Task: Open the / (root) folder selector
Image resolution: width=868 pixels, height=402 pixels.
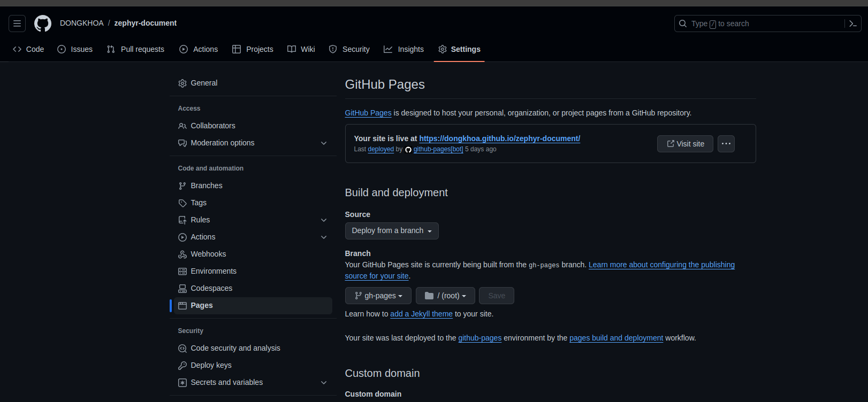Action: pyautogui.click(x=445, y=296)
